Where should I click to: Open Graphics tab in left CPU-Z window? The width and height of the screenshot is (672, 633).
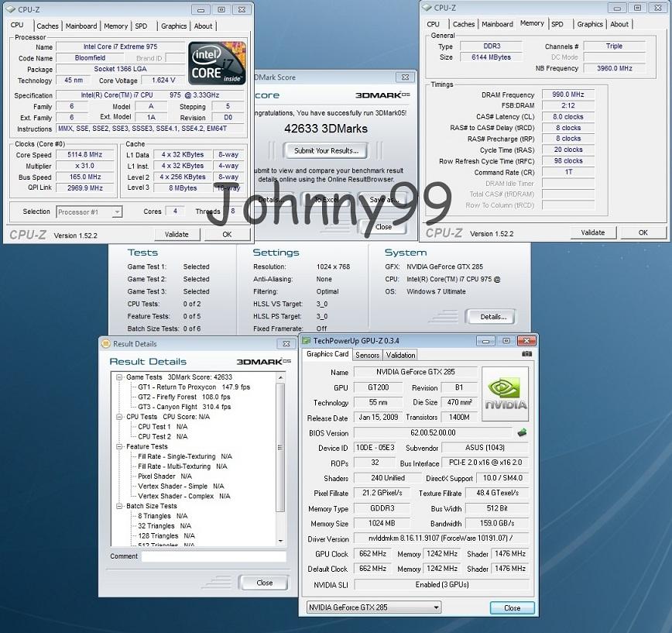[x=173, y=26]
